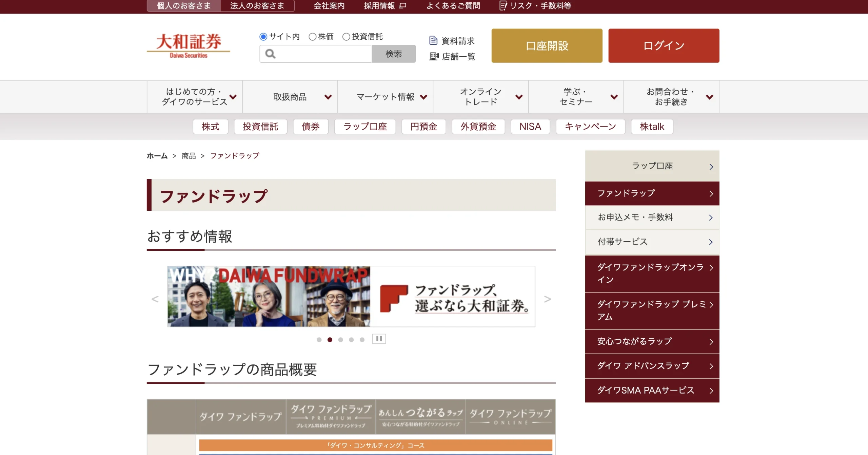
Task: Click ダイワ ファンドラップ ONLINE table header
Action: 511,417
